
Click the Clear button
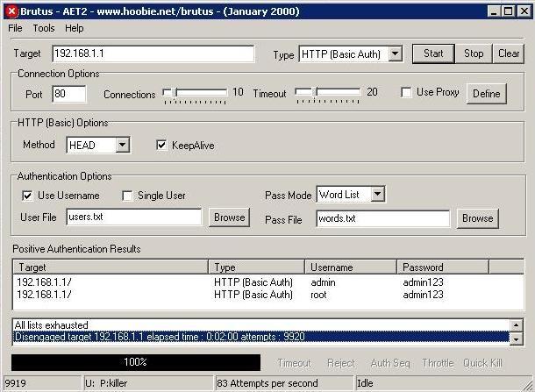click(509, 53)
